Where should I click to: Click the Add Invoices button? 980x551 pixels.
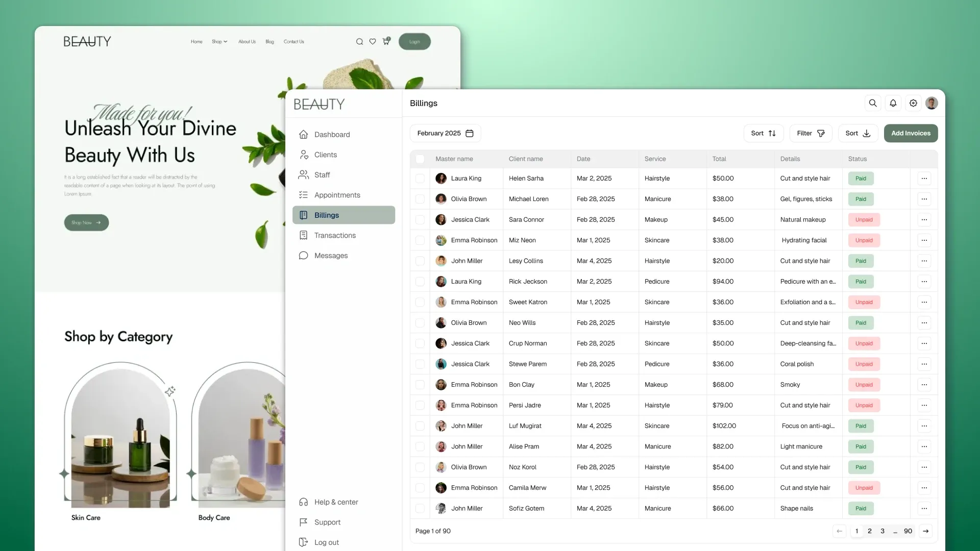click(x=911, y=133)
